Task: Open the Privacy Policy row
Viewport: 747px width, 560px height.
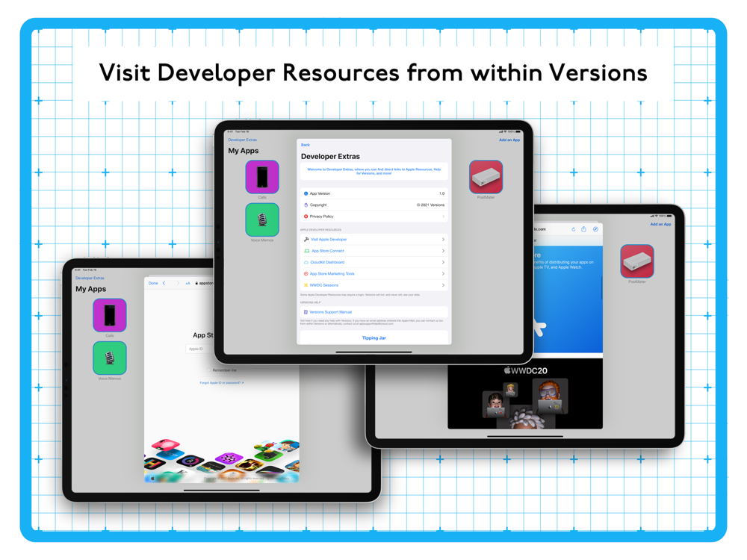Action: pos(374,217)
